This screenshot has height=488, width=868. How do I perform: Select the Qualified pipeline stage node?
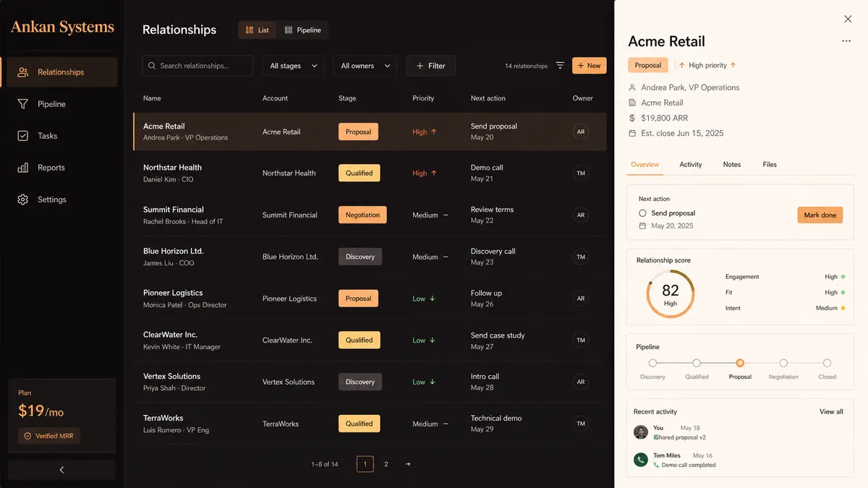click(x=697, y=363)
